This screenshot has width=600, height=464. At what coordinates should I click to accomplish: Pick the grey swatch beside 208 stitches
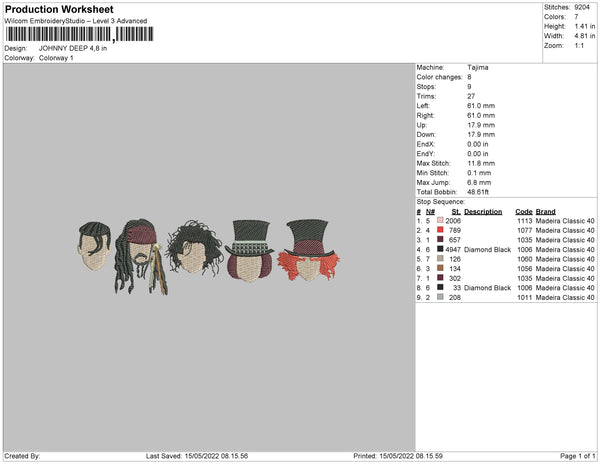pyautogui.click(x=440, y=297)
